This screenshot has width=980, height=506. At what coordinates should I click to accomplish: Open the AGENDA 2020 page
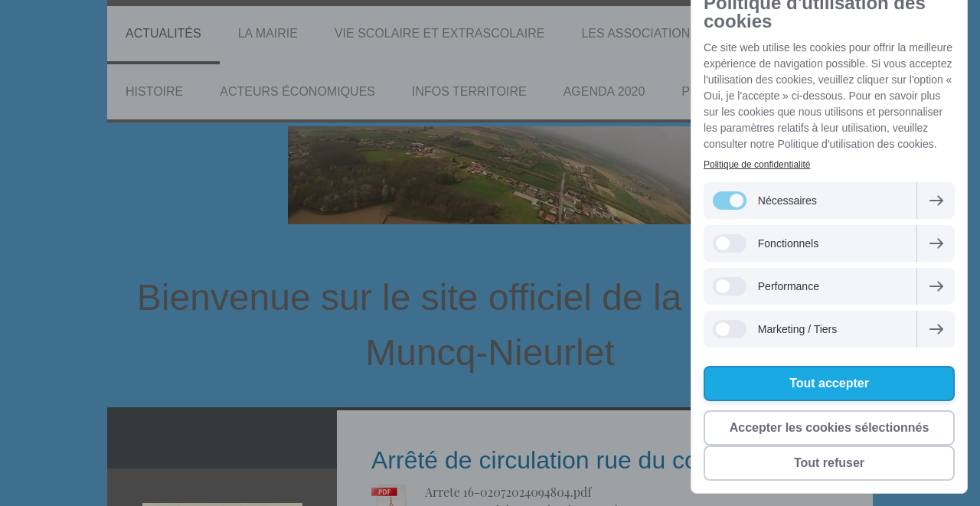[x=604, y=90]
